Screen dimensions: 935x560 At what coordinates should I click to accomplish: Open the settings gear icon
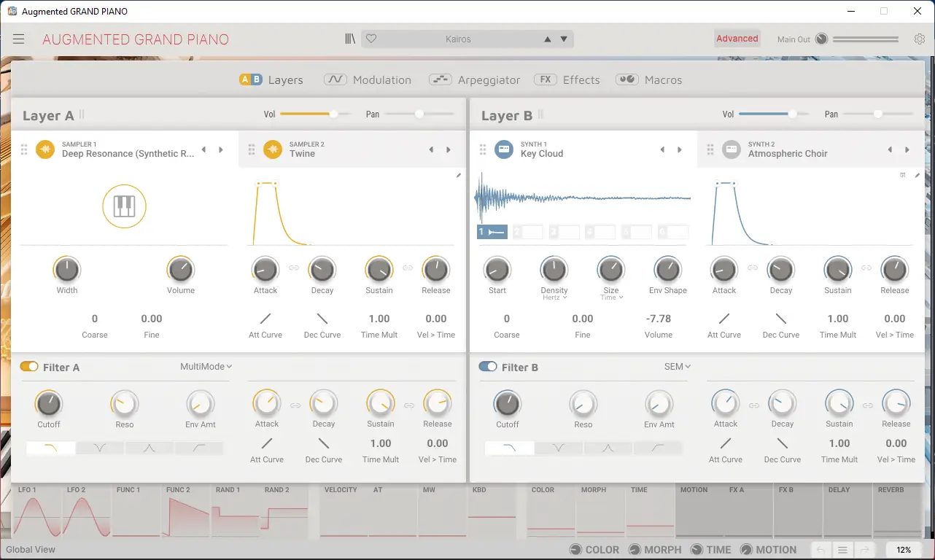920,39
